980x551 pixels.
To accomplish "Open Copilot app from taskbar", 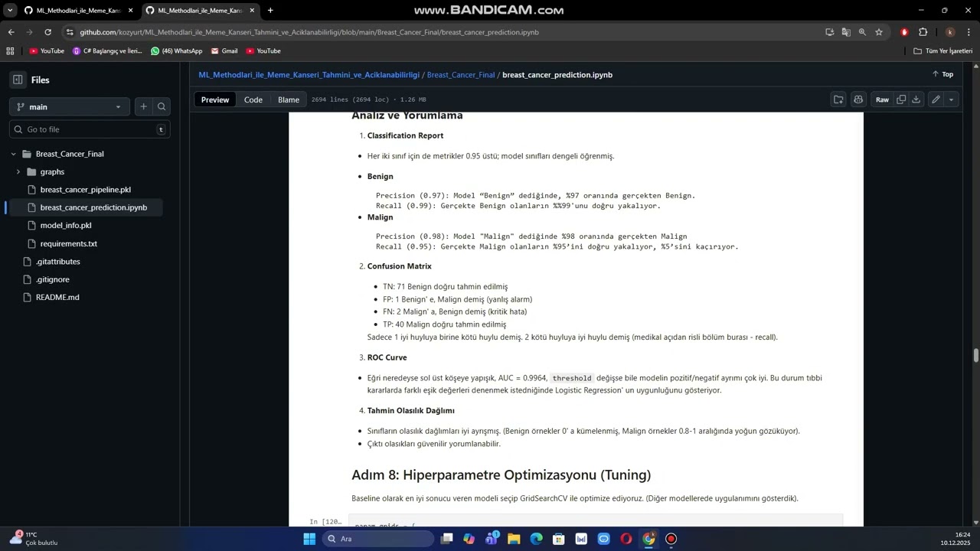I will [469, 539].
